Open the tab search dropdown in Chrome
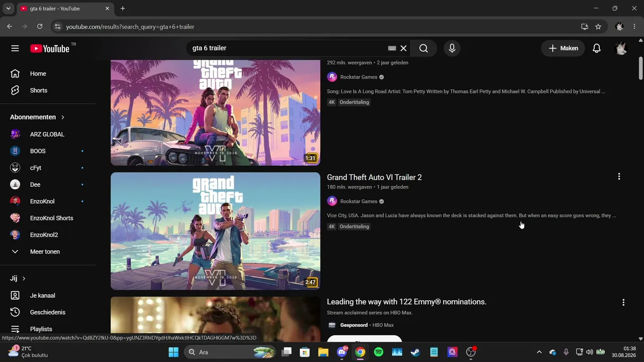The width and height of the screenshot is (644, 362). [x=8, y=9]
